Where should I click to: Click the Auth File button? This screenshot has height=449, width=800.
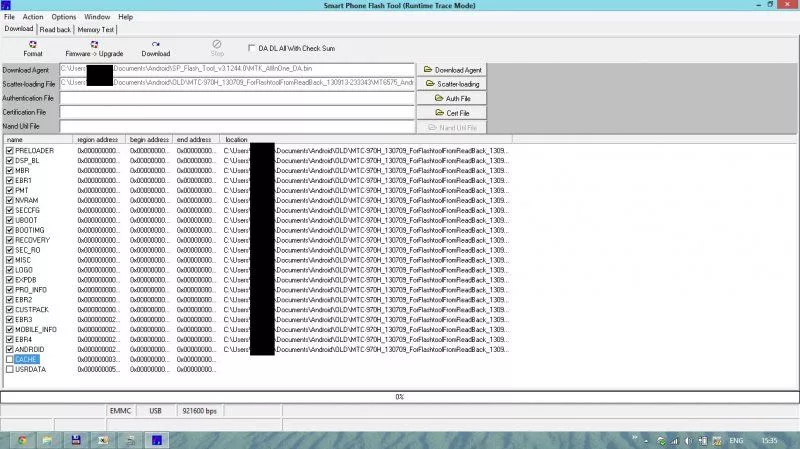click(452, 99)
